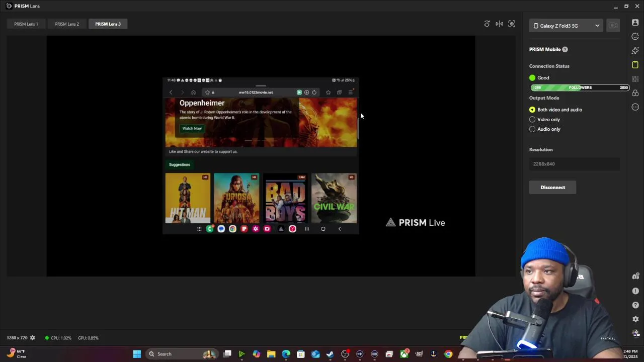Click the phone browser reload icon

coord(314,93)
